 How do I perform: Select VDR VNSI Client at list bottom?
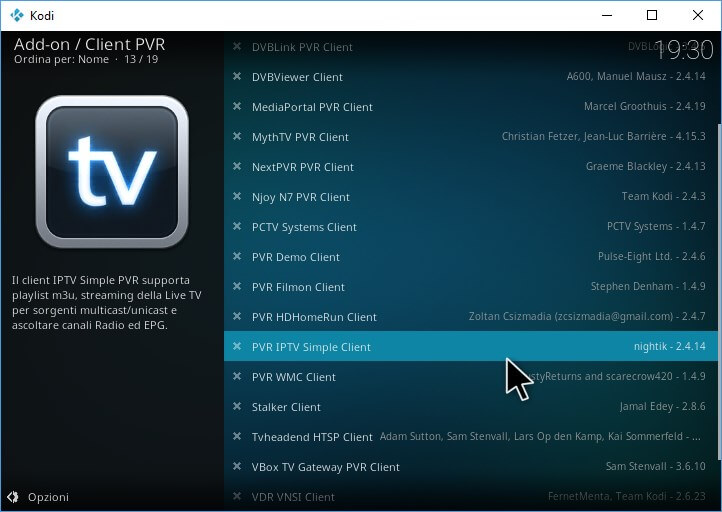click(471, 496)
